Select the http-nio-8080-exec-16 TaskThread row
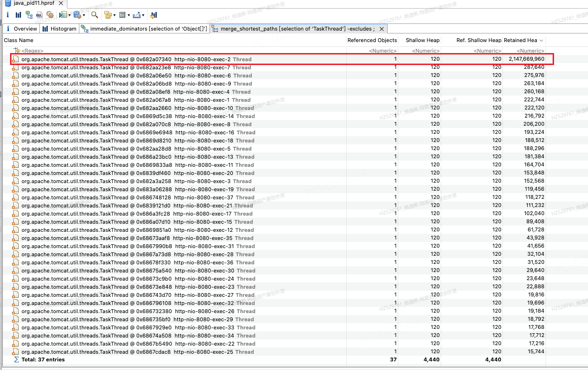Image resolution: width=588 pixels, height=370 pixels. pyautogui.click(x=273, y=132)
